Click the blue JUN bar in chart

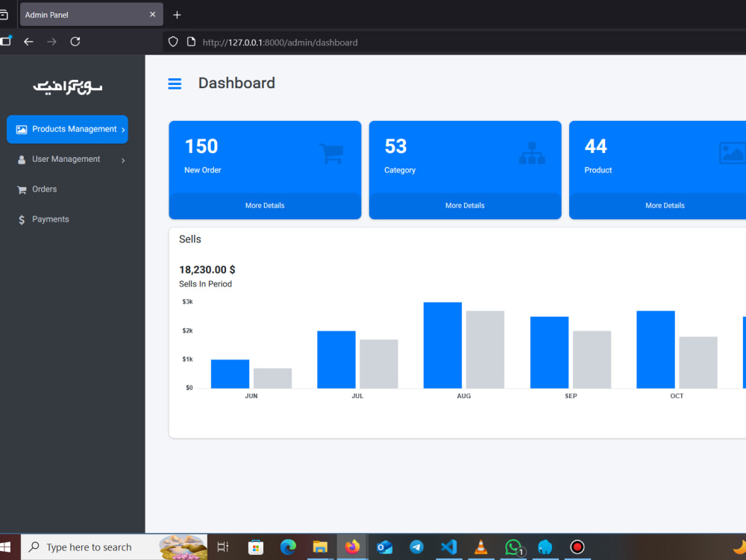(x=230, y=374)
